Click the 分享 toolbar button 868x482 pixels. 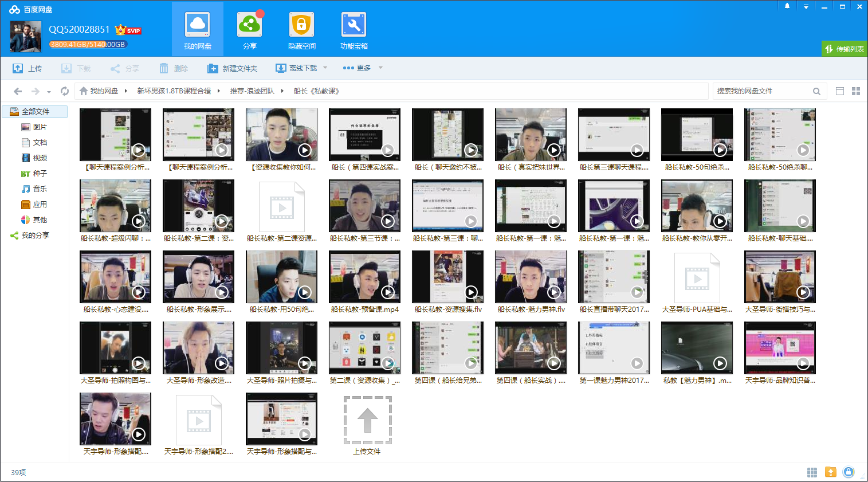pos(125,68)
